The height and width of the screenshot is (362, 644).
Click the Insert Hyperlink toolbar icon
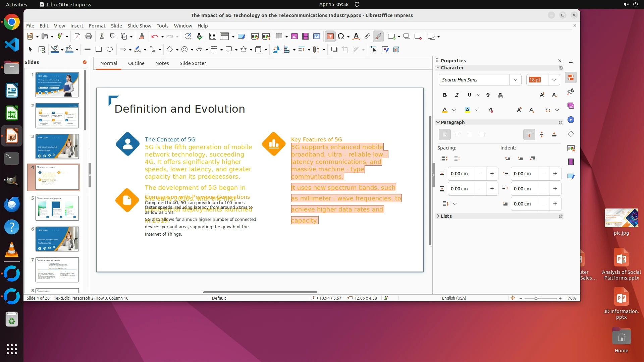367,37
